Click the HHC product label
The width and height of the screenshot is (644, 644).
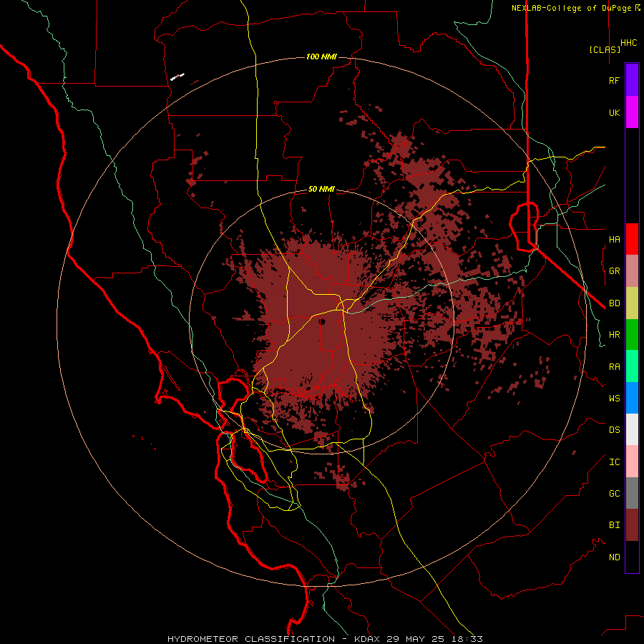point(629,43)
